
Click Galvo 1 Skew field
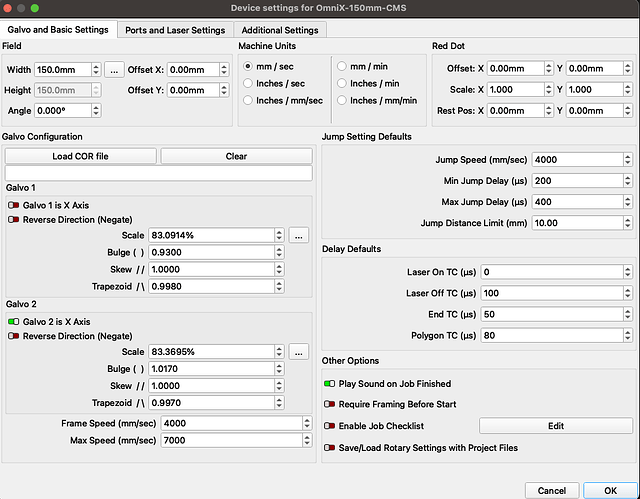pos(211,270)
